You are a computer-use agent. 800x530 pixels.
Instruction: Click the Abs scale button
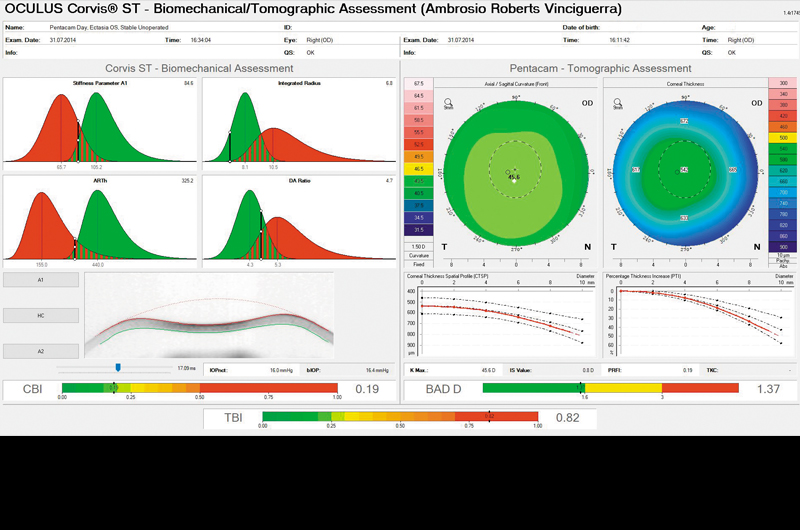pos(783,266)
